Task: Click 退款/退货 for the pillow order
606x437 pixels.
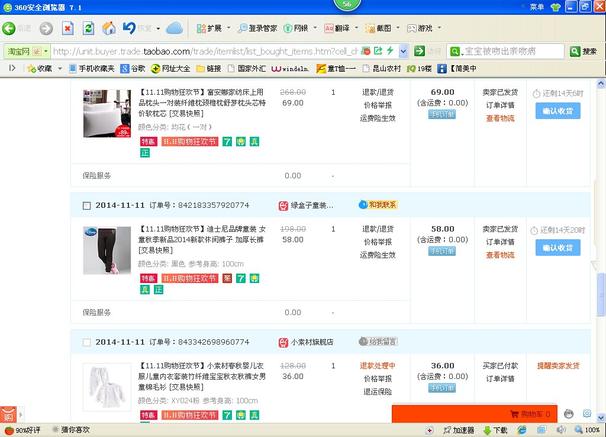Action: click(x=378, y=92)
